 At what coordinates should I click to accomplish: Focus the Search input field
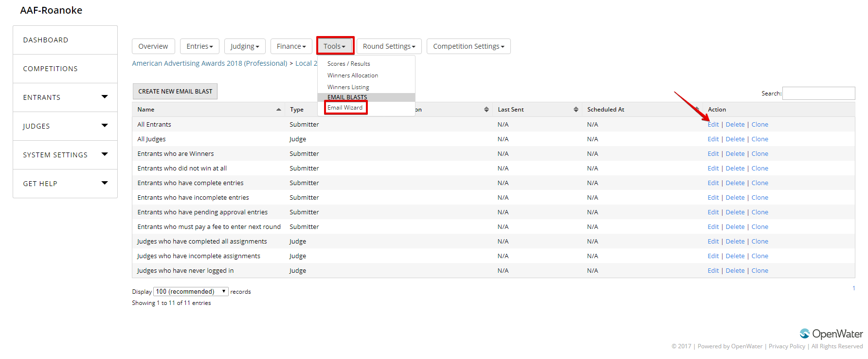click(818, 93)
